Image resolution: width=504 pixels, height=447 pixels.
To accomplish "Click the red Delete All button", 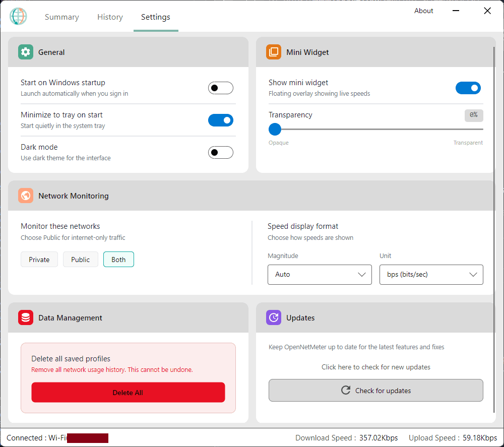I will 128,392.
